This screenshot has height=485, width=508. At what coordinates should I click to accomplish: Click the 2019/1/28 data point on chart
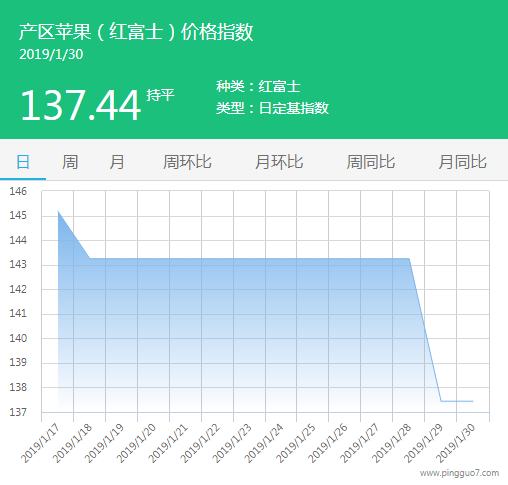[409, 258]
